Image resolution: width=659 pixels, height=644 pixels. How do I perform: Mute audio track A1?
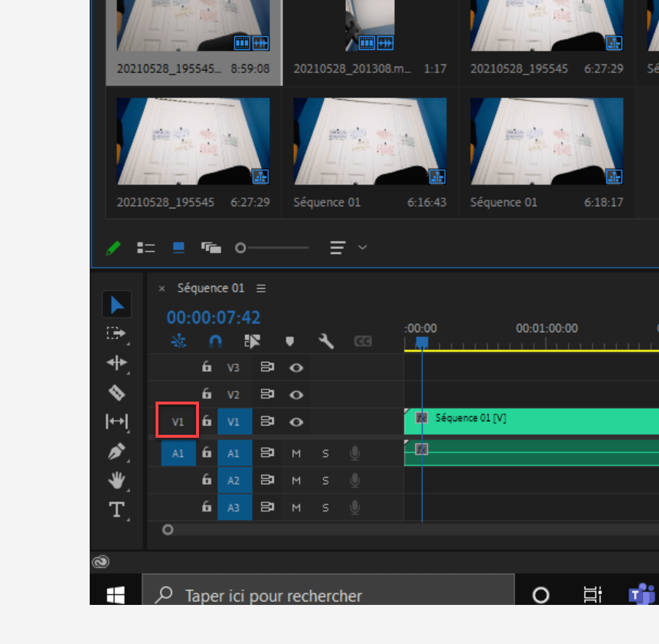(295, 453)
